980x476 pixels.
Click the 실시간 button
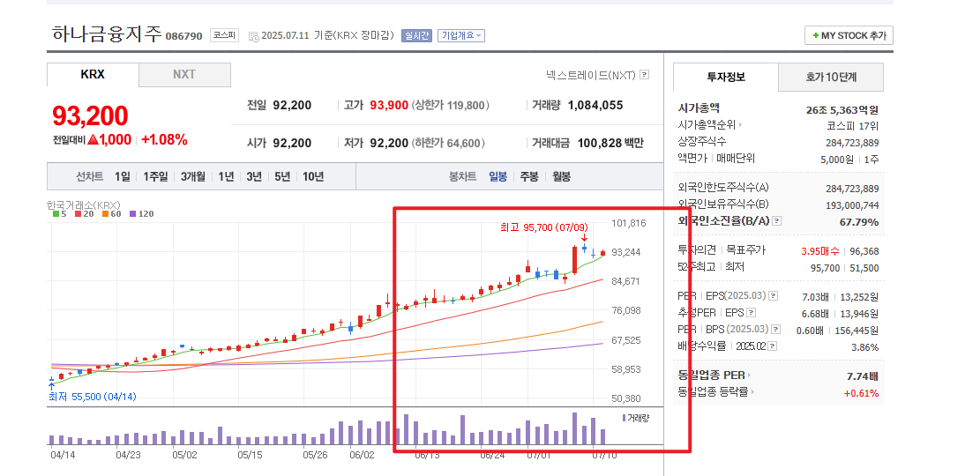(x=417, y=35)
